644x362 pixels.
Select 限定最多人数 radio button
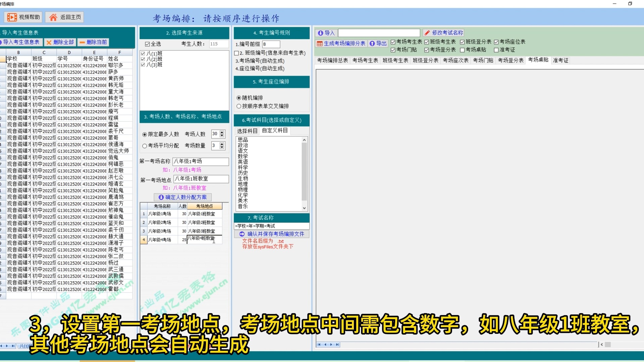[x=145, y=134]
